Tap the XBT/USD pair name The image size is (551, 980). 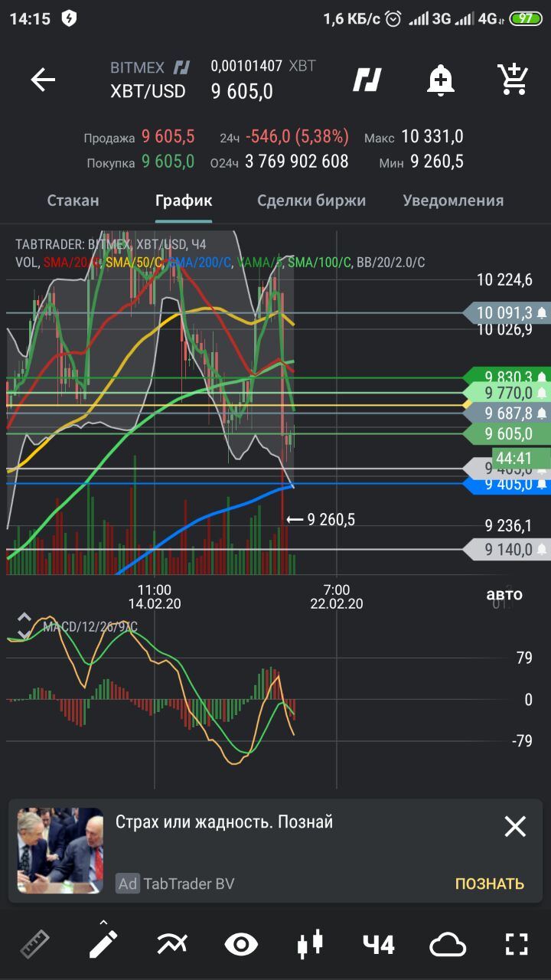[148, 91]
